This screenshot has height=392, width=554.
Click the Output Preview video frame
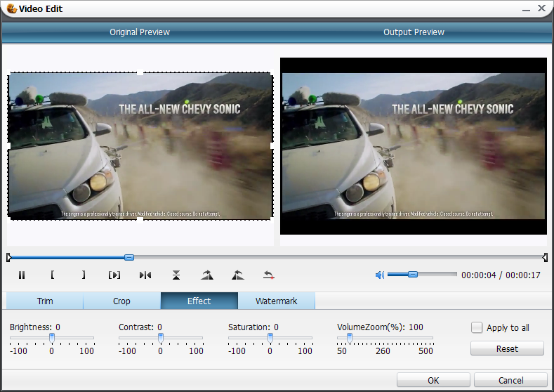[414, 146]
